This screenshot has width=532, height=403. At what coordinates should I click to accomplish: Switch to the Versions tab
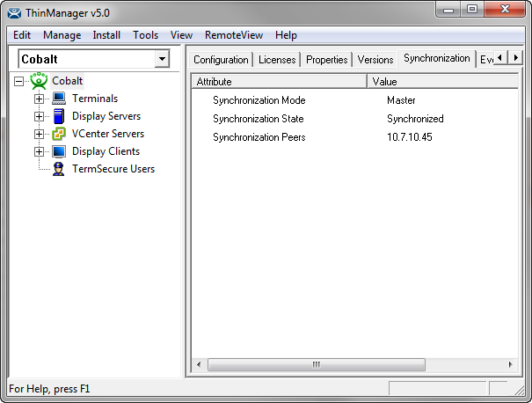tap(375, 60)
